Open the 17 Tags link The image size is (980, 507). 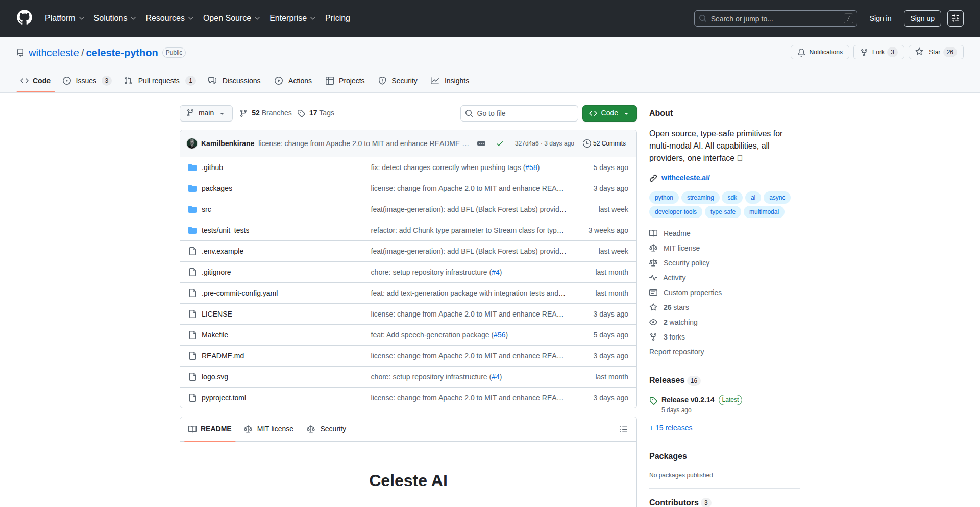316,113
